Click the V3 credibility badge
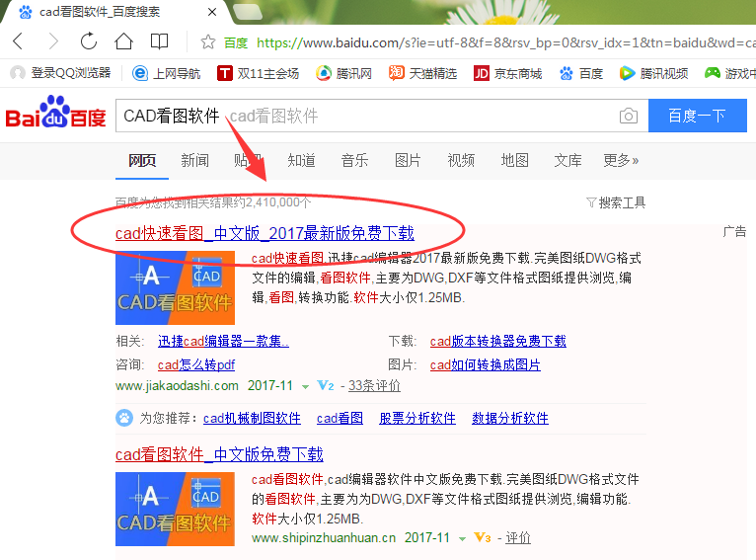This screenshot has width=756, height=560. tap(483, 537)
